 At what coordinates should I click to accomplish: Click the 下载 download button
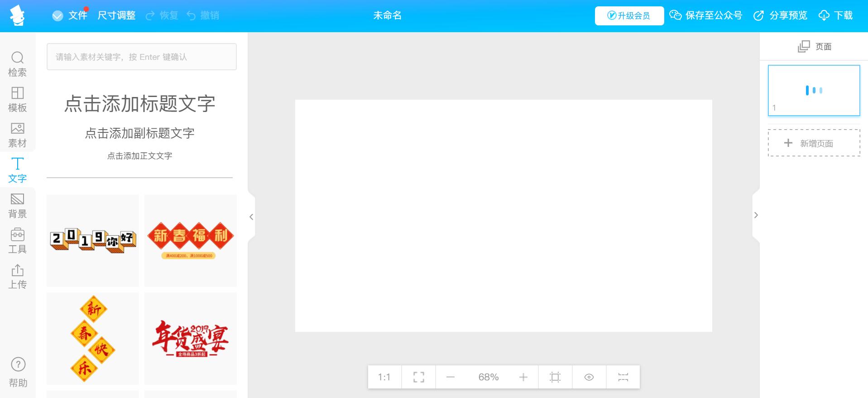click(x=836, y=15)
